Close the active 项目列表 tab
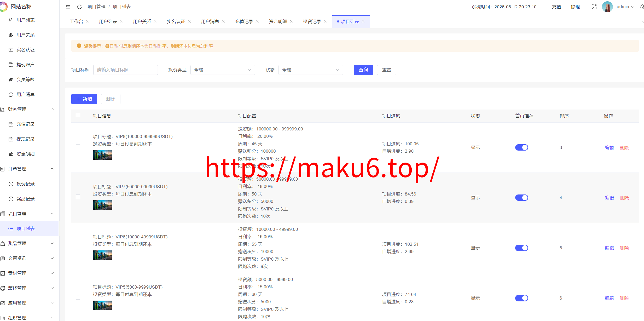Image resolution: width=644 pixels, height=321 pixels. [363, 21]
